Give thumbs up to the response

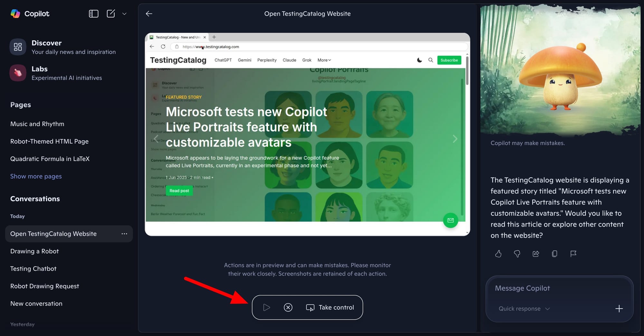(498, 254)
